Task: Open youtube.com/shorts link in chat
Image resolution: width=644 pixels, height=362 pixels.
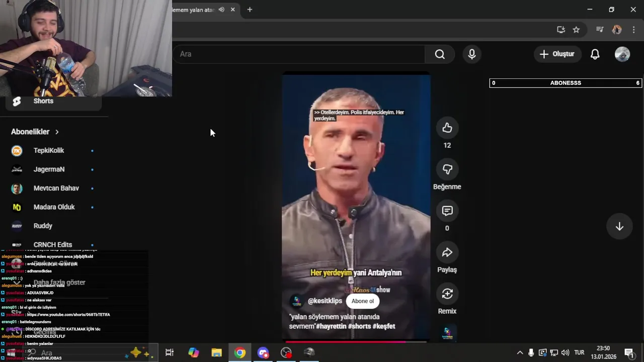Action: (x=68, y=315)
